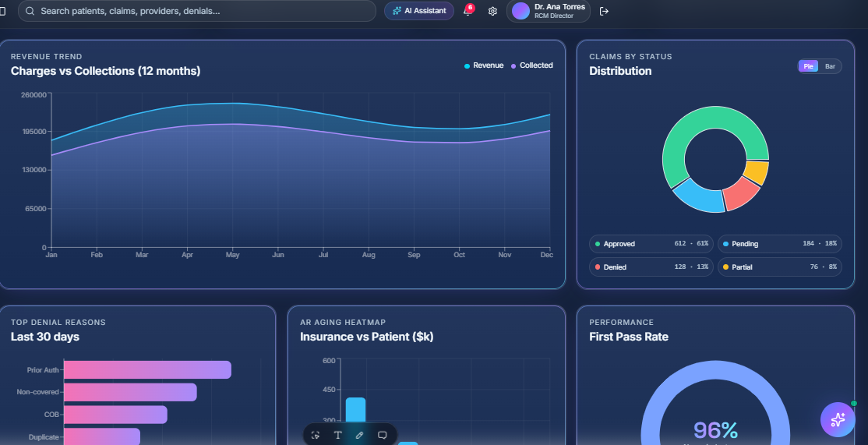Click the Charges vs Collections chart title

pyautogui.click(x=105, y=71)
